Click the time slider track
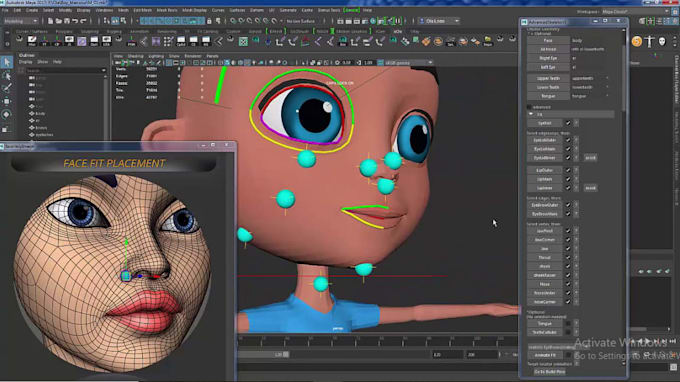The width and height of the screenshot is (680, 382). click(x=377, y=342)
